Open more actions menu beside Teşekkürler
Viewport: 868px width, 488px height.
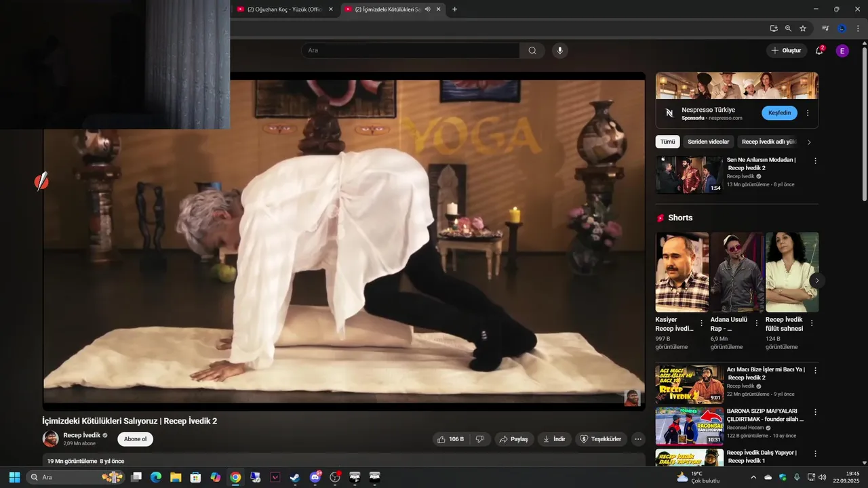pyautogui.click(x=637, y=439)
